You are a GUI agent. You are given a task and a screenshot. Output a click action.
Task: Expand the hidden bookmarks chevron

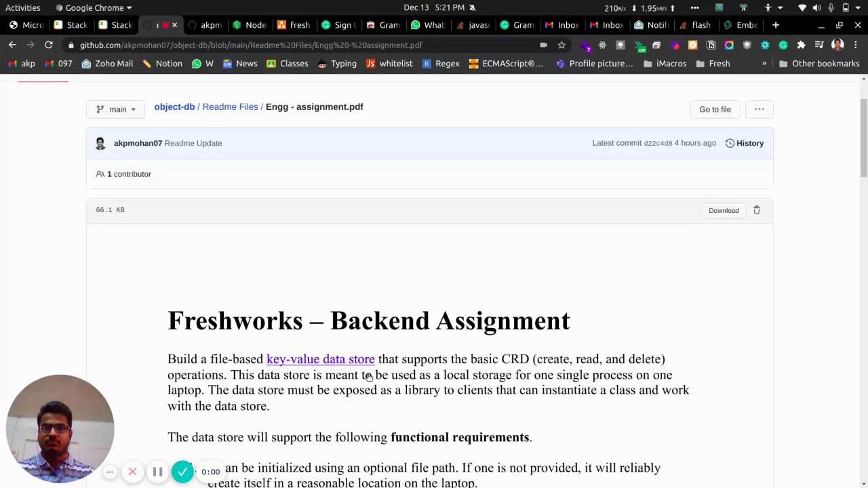click(x=764, y=64)
